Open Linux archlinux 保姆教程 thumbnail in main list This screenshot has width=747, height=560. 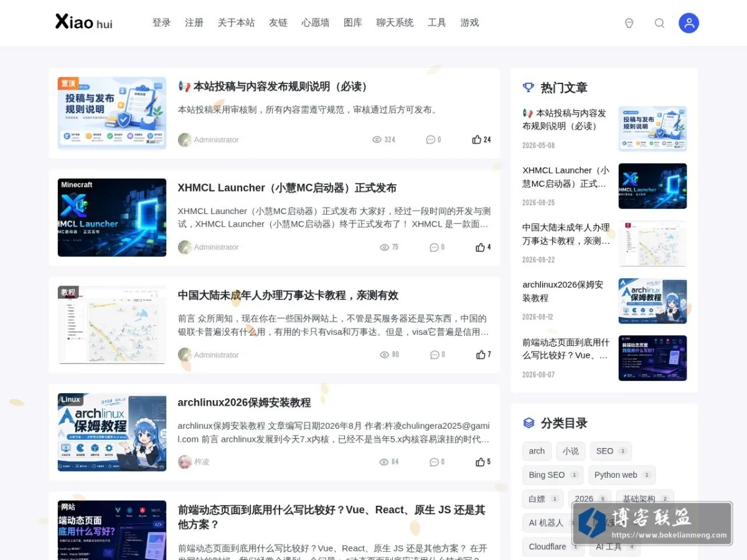112,432
